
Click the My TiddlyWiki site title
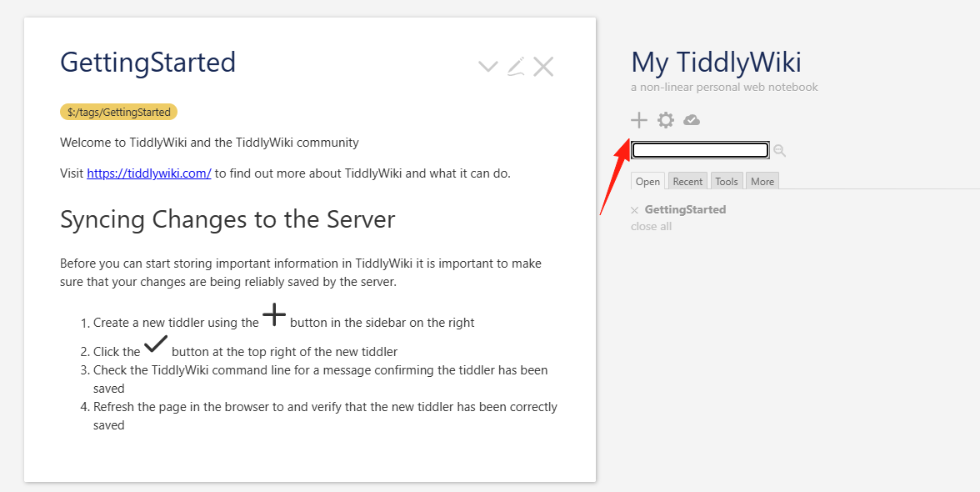tap(717, 63)
